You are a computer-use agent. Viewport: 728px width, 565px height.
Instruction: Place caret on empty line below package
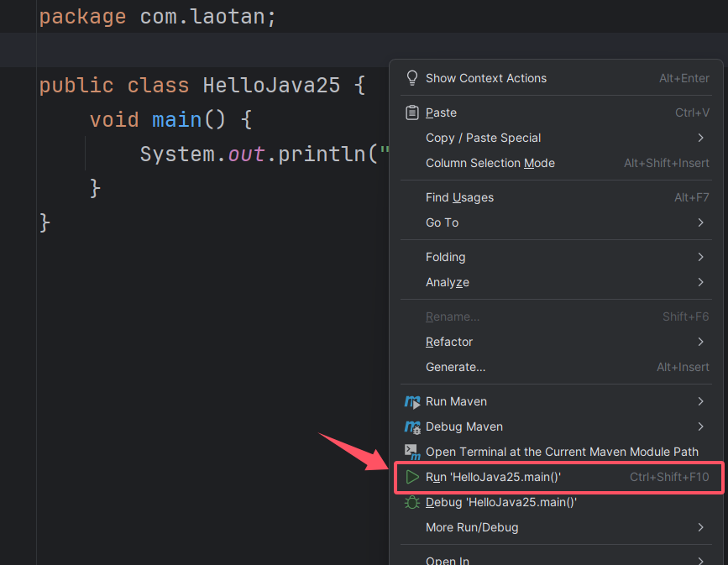coord(213,50)
